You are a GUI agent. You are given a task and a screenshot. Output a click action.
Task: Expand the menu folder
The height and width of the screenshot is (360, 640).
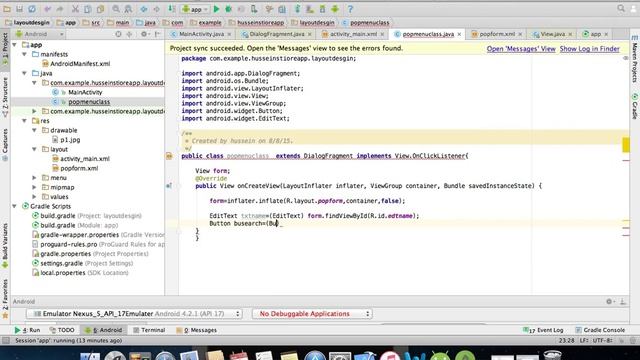(x=34, y=178)
